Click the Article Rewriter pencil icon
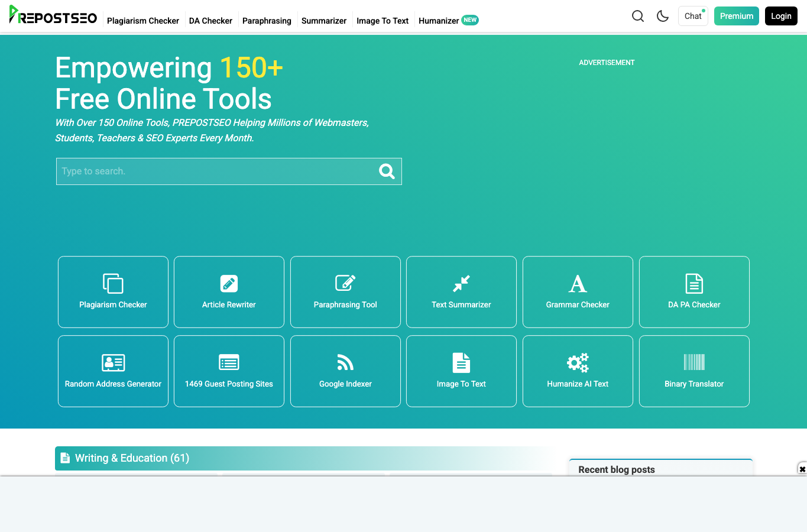The image size is (807, 532). [x=229, y=284]
